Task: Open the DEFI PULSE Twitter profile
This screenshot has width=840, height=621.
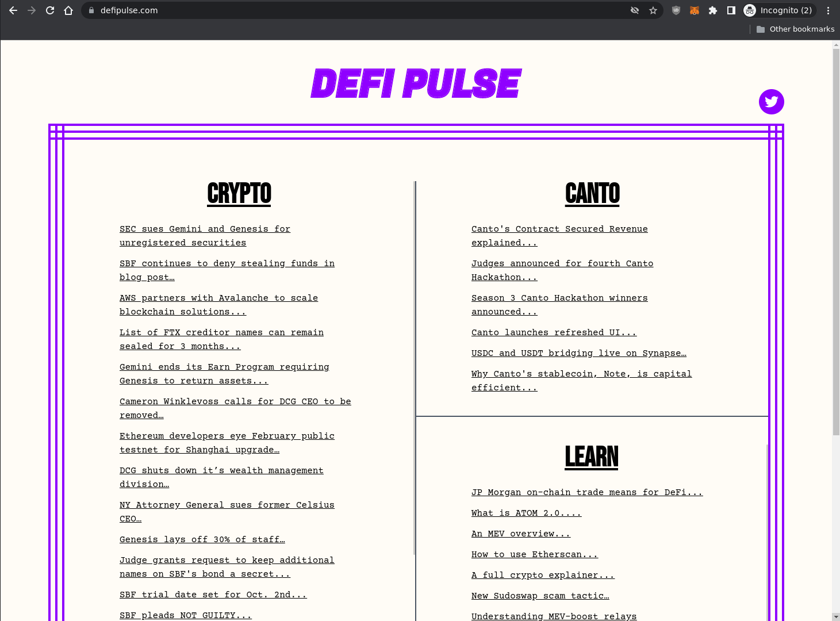Action: [x=771, y=102]
